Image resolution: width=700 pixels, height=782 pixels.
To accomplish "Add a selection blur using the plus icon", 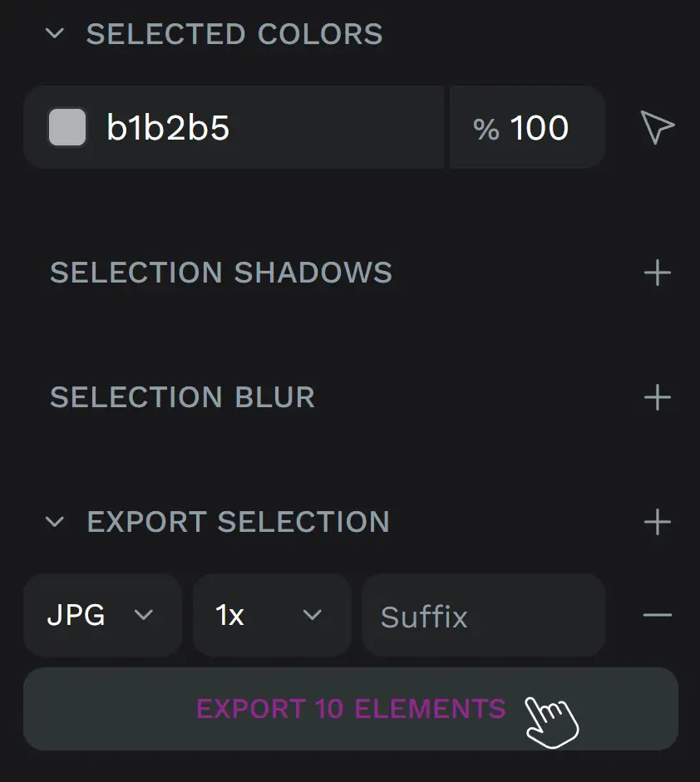I will point(658,397).
